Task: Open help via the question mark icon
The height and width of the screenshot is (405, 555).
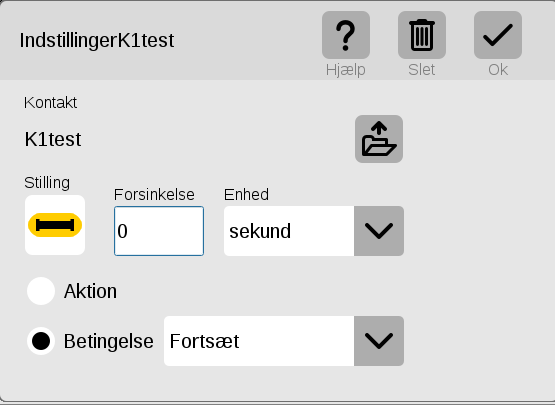Action: click(346, 35)
